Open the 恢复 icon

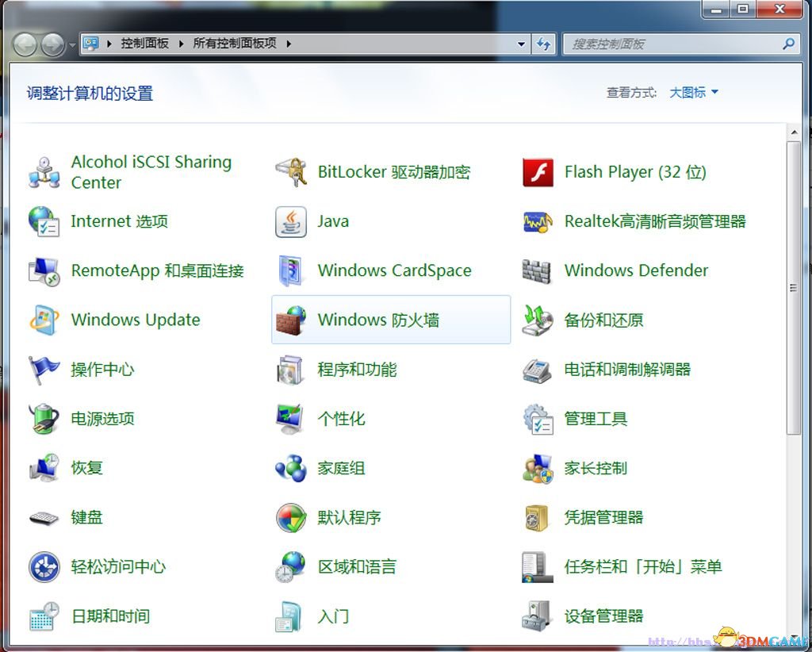pos(44,468)
